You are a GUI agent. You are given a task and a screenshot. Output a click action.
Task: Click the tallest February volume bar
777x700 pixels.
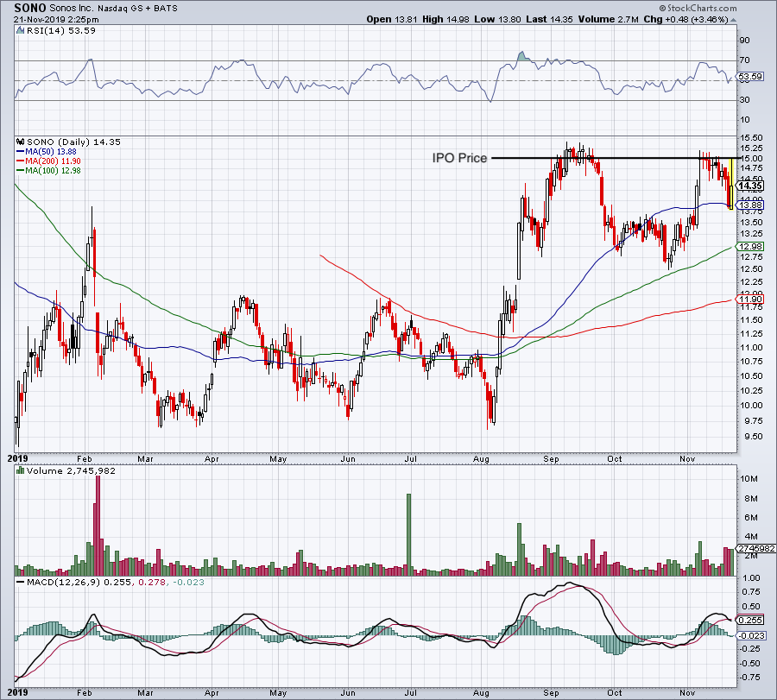click(x=98, y=525)
